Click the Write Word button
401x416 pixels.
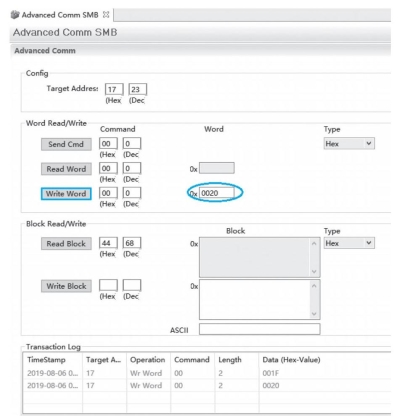coord(66,194)
